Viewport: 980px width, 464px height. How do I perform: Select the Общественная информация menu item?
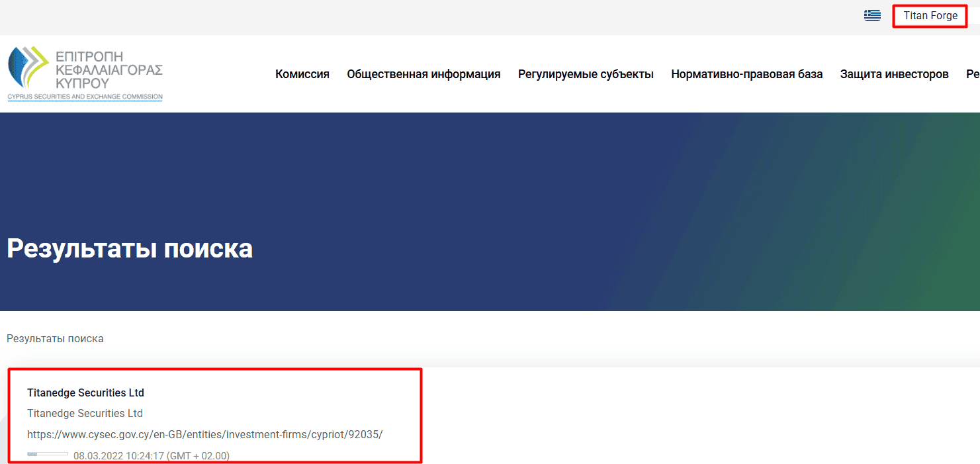[x=423, y=74]
